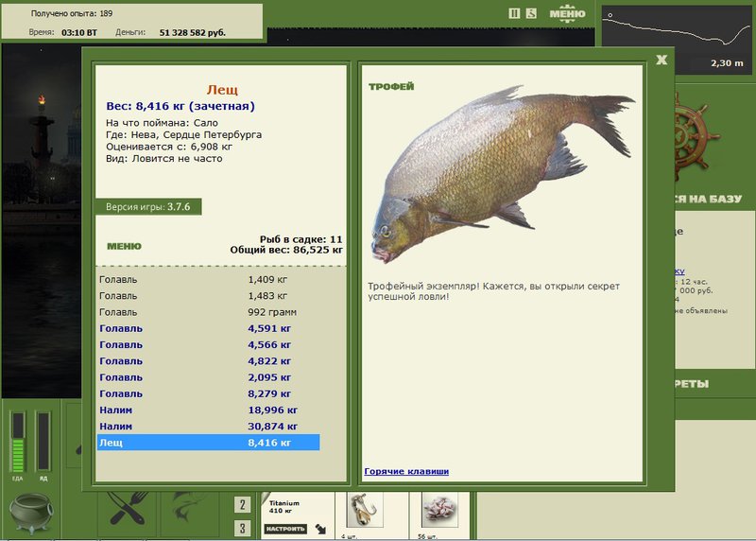Select Налим 30,874 кг in keepnet list
The width and height of the screenshot is (756, 541).
(208, 427)
